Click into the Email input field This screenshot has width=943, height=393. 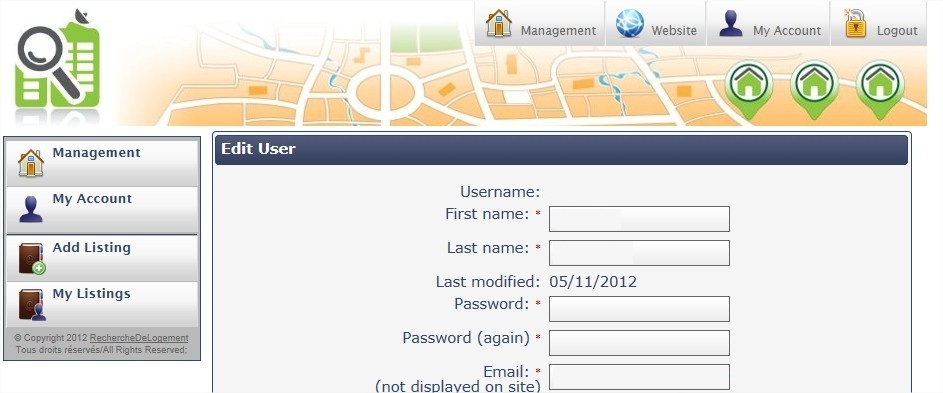[639, 377]
